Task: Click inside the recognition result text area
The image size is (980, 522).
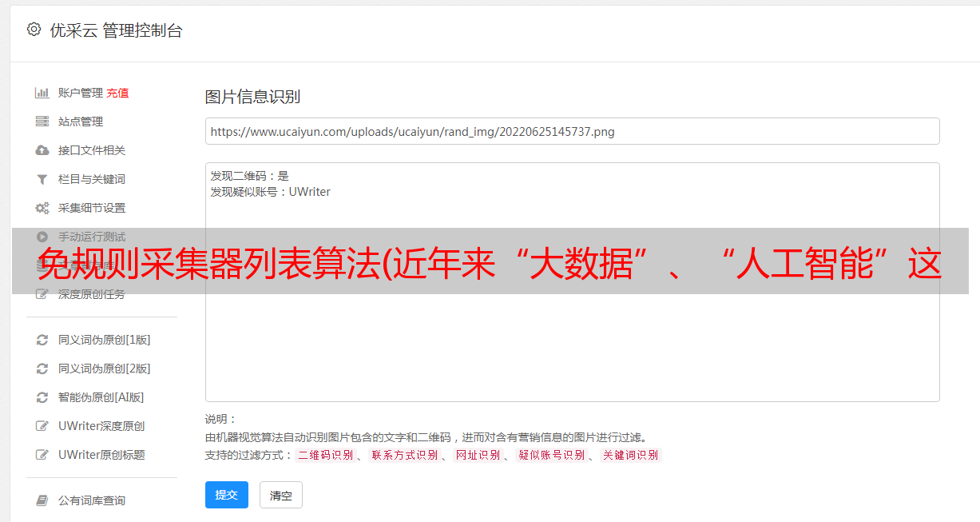Action: (x=572, y=282)
